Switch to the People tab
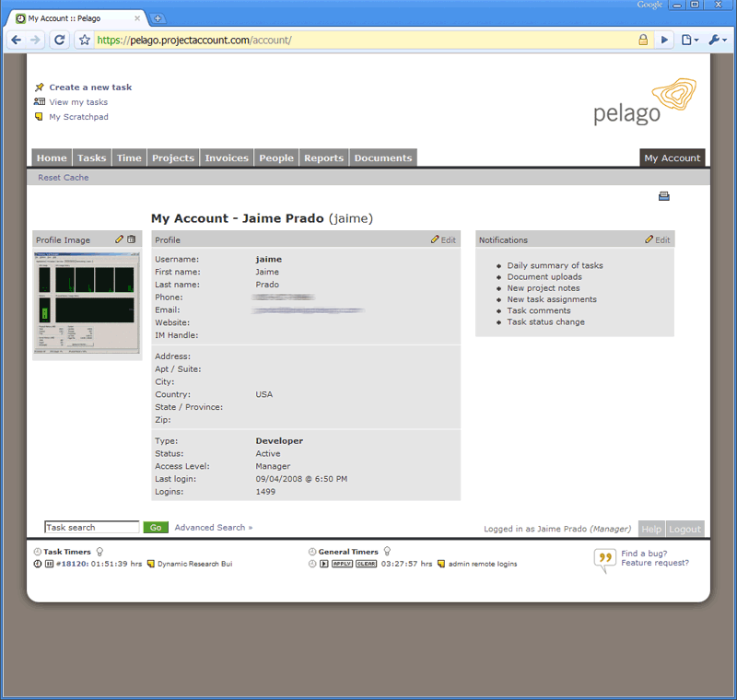Screen dimensions: 737x700 (276, 157)
